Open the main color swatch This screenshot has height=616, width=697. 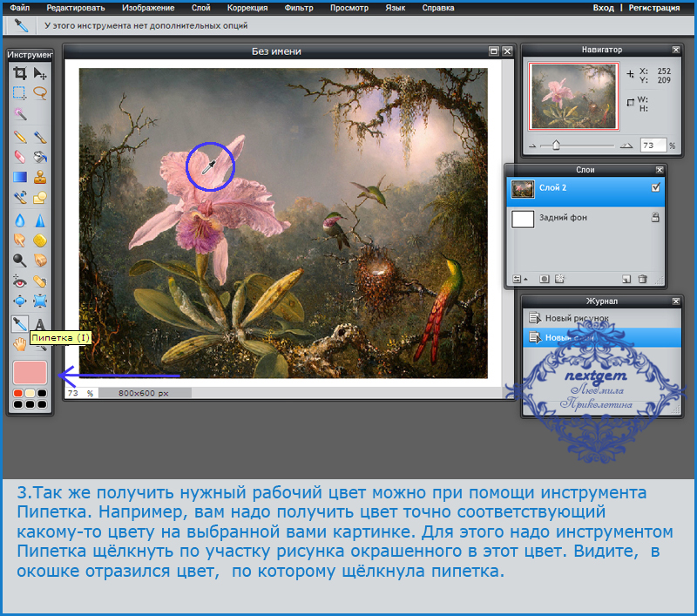click(30, 372)
